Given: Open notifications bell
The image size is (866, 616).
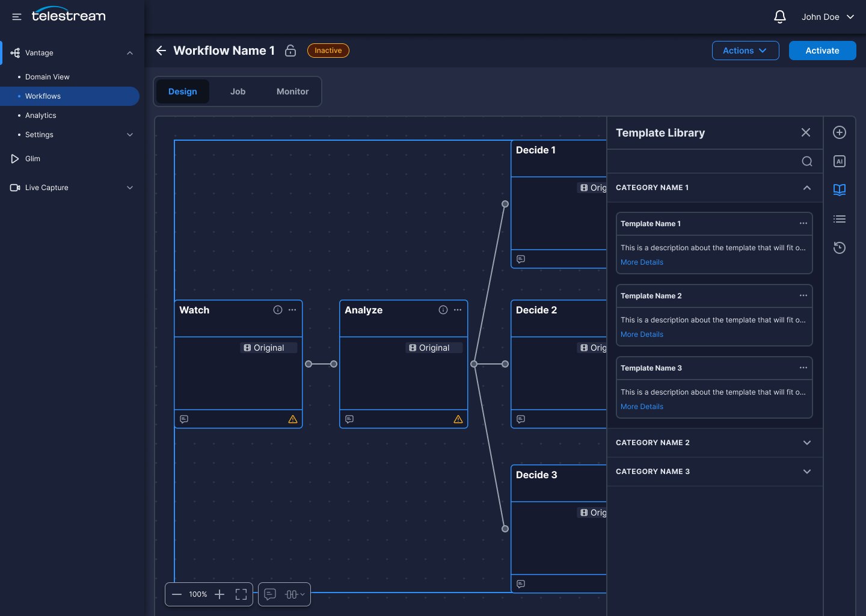Looking at the screenshot, I should click(x=779, y=17).
